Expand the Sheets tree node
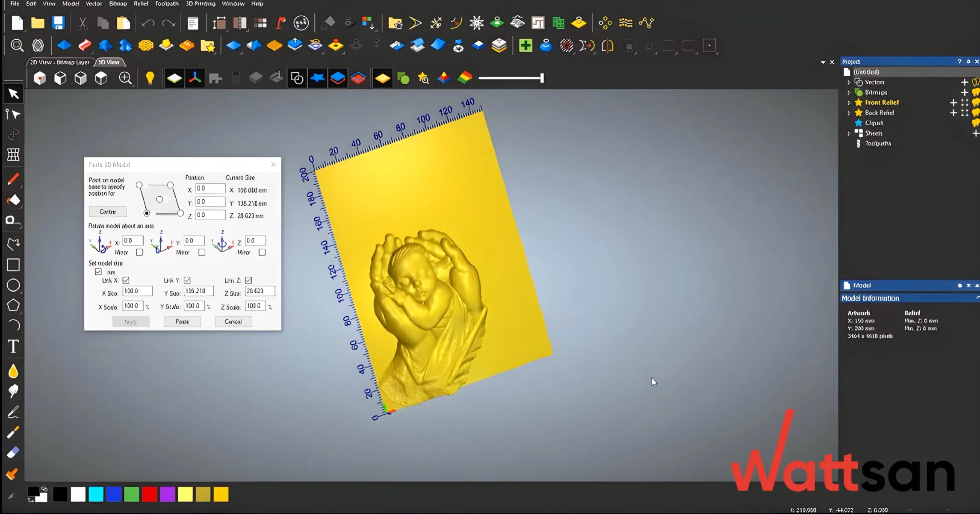The height and width of the screenshot is (514, 980). click(x=849, y=133)
